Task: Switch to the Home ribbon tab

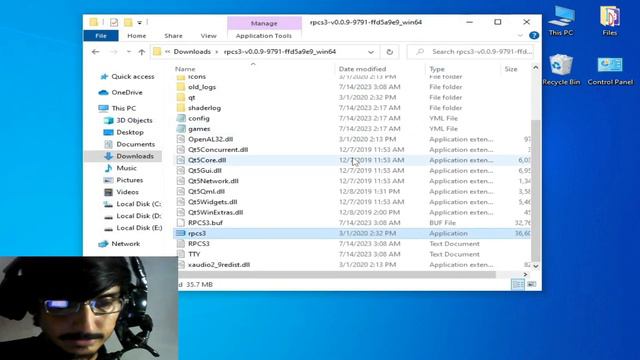Action: click(136, 36)
